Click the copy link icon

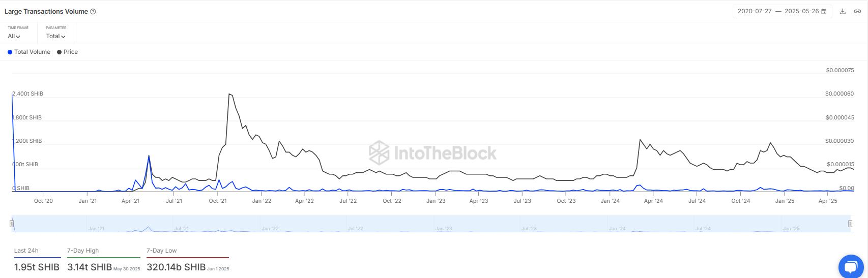(x=857, y=11)
